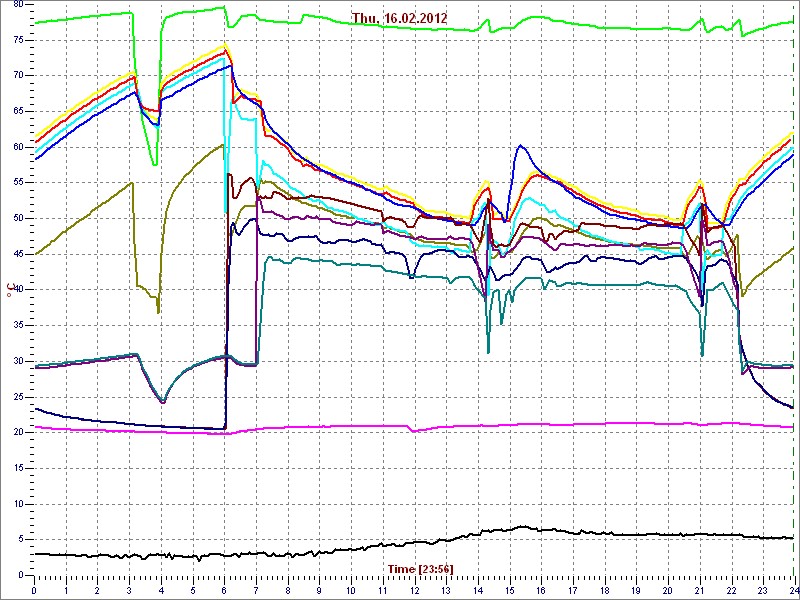Viewport: 800px width, 600px height.
Task: Click the "°C" unit label on the vertical axis
Action: 10,290
